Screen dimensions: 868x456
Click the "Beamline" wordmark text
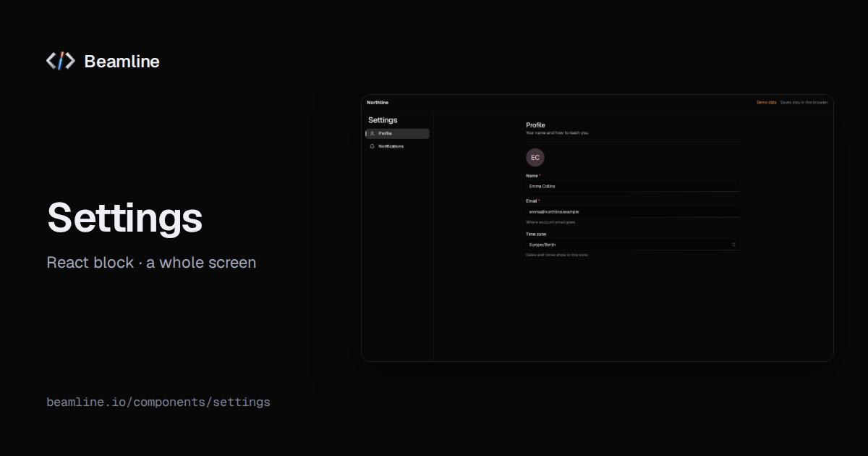(122, 62)
